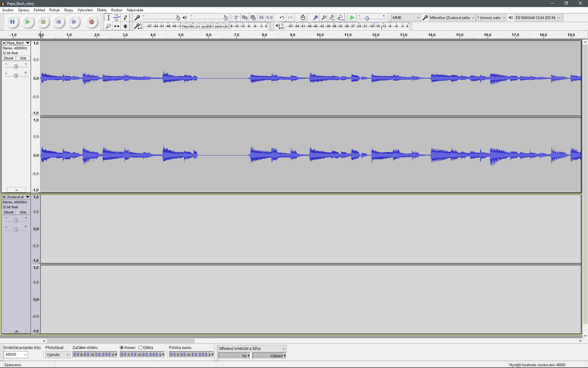Click the Sync-lock clock icon
The height and width of the screenshot is (368, 588).
pos(303,18)
